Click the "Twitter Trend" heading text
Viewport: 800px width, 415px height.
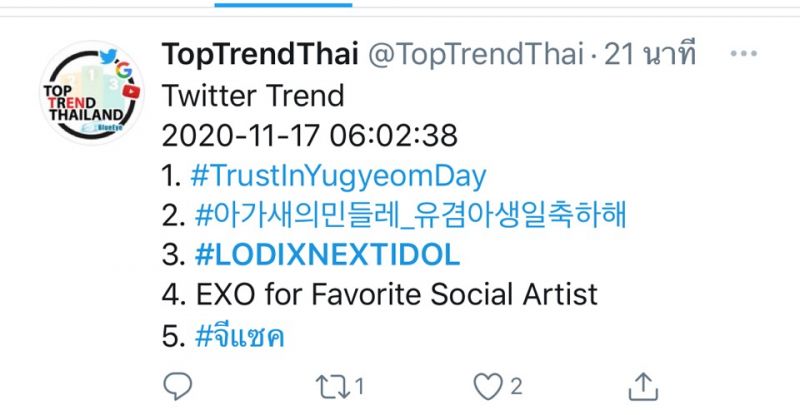coord(252,96)
